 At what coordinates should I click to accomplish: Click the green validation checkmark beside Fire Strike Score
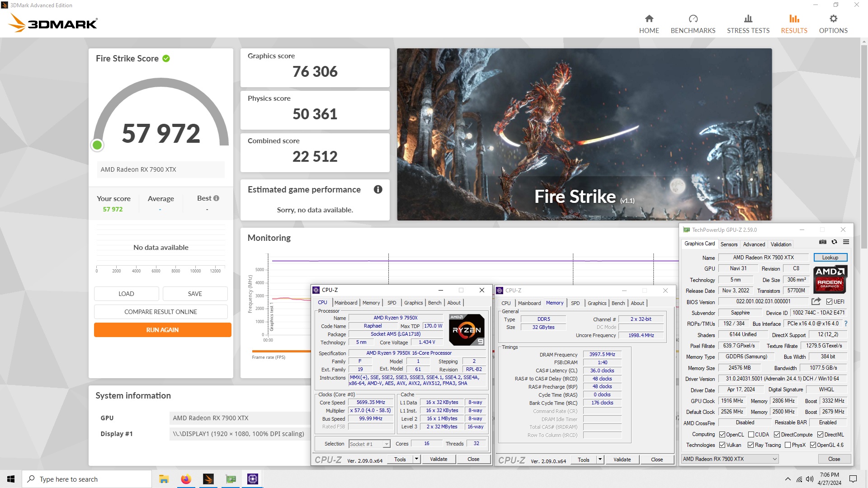click(x=166, y=58)
